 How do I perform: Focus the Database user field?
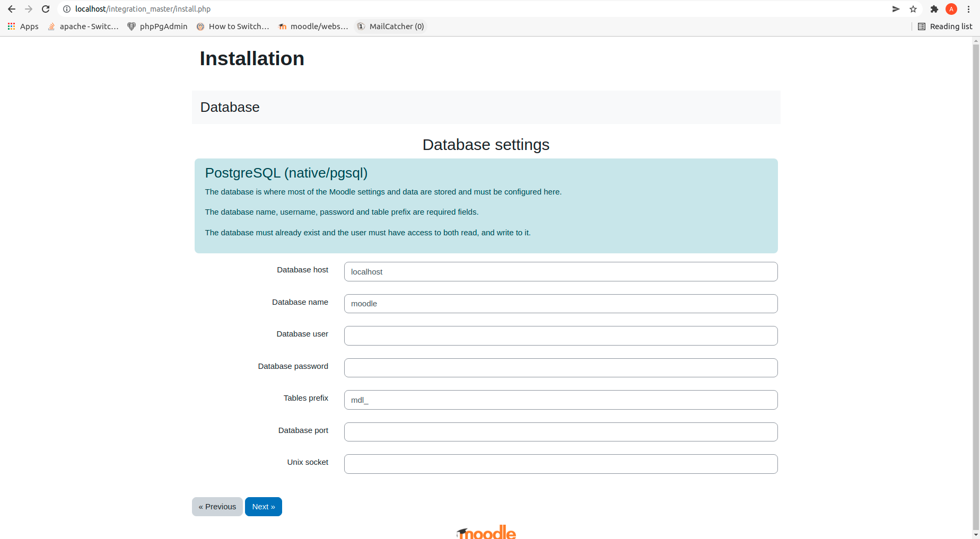(x=561, y=336)
